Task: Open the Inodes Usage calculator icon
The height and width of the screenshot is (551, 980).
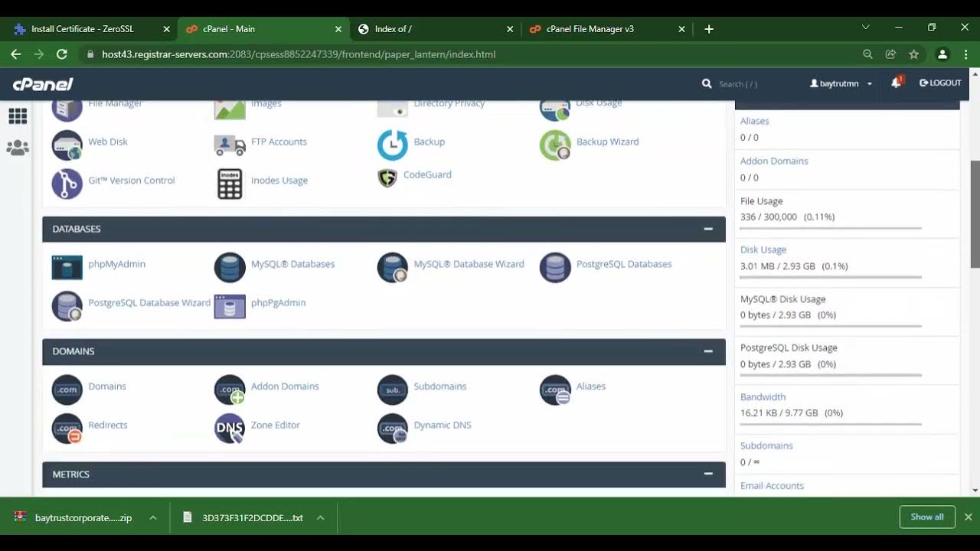Action: [230, 184]
